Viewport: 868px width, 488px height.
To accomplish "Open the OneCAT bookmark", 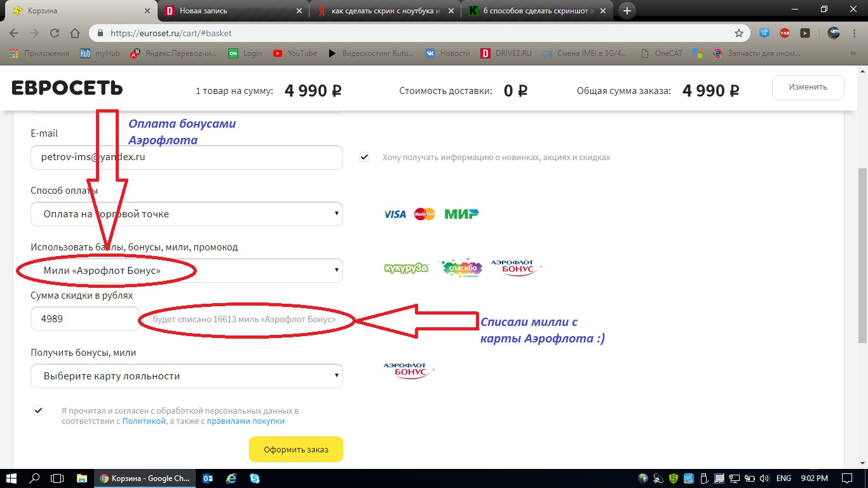I will (x=661, y=53).
